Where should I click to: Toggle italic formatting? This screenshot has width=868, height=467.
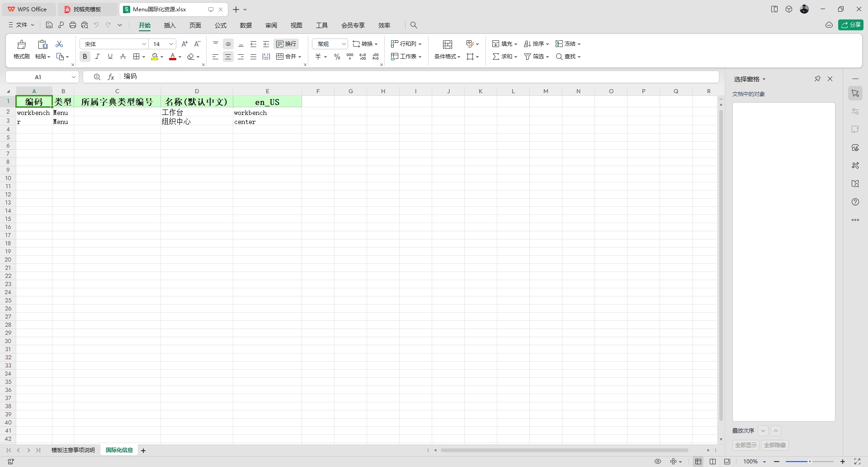(x=97, y=56)
